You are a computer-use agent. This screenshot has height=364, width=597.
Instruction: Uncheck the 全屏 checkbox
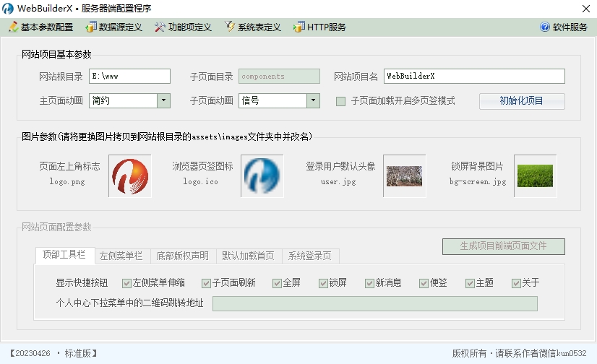[x=277, y=283]
